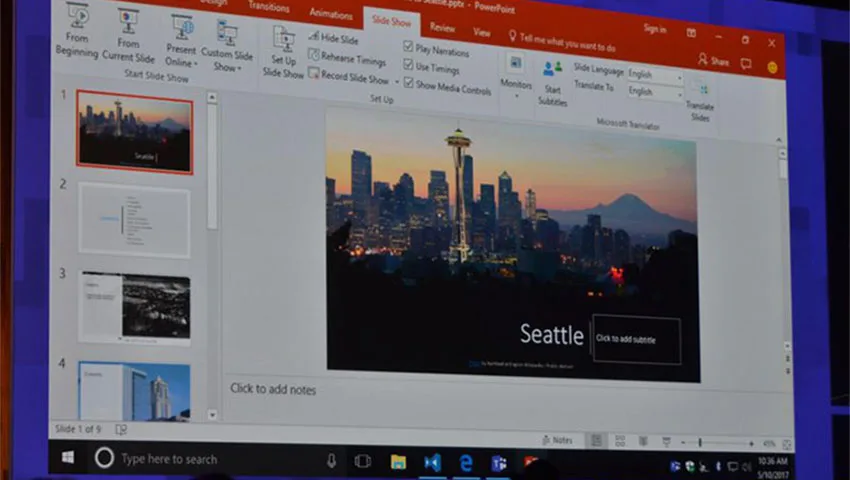Click the Hide Slide command
The height and width of the screenshot is (480, 850).
(333, 38)
